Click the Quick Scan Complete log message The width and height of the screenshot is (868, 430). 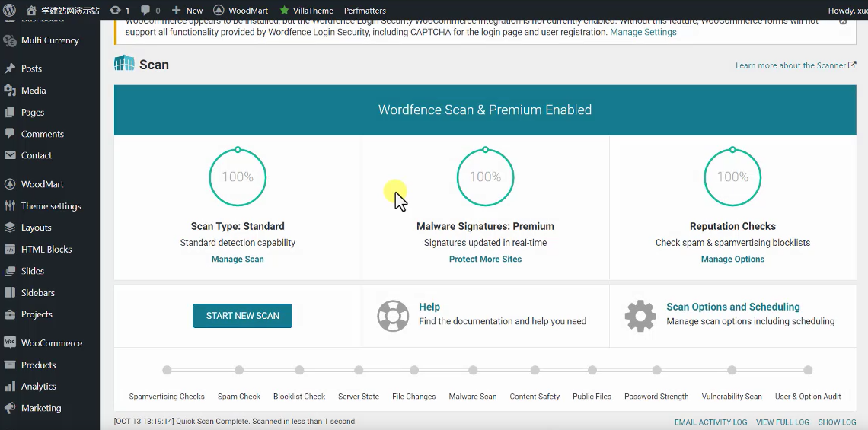pos(235,421)
